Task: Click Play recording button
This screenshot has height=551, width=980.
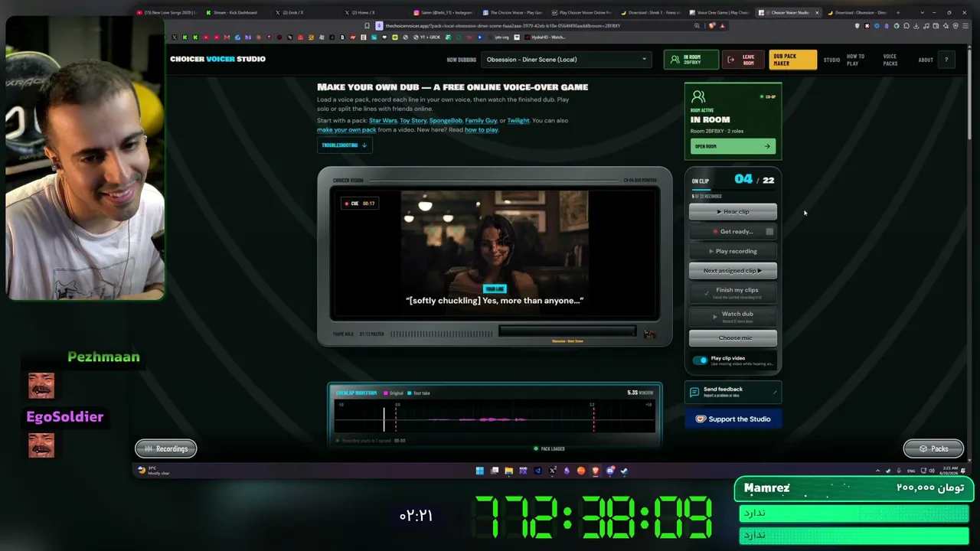Action: click(733, 251)
